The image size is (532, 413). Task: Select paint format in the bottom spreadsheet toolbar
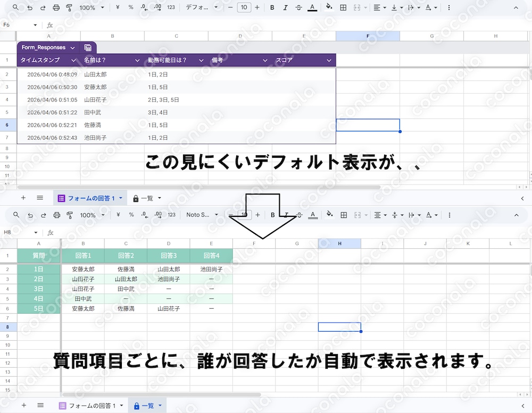(70, 215)
